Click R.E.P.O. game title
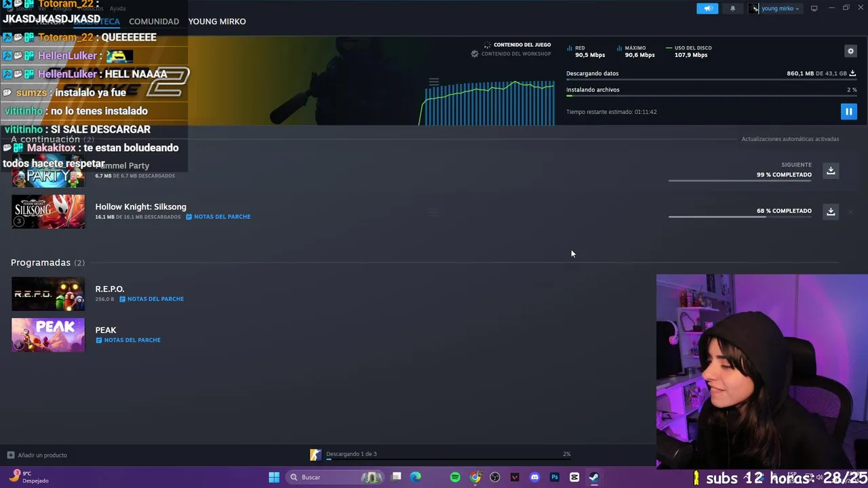 (110, 289)
